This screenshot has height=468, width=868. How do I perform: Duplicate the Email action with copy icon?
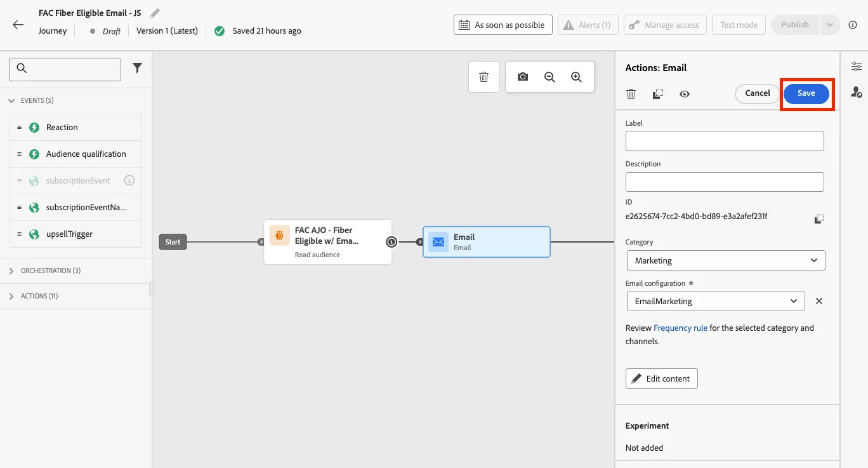click(x=658, y=94)
